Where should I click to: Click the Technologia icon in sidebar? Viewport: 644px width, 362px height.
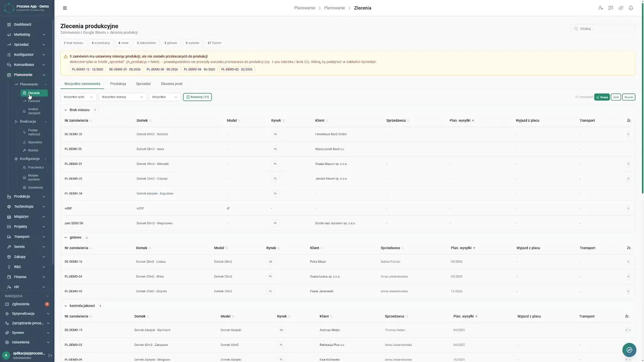pyautogui.click(x=9, y=206)
